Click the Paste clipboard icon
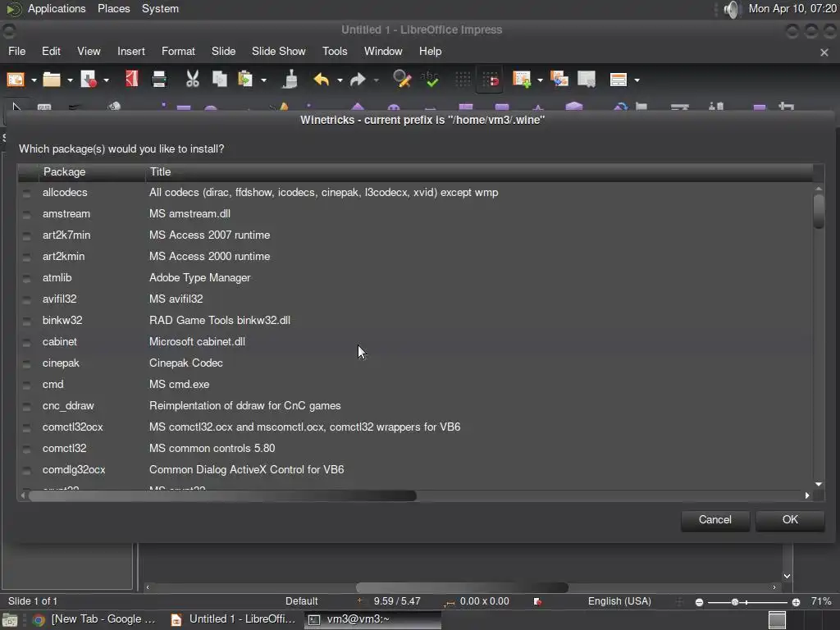840x630 pixels. click(x=244, y=80)
